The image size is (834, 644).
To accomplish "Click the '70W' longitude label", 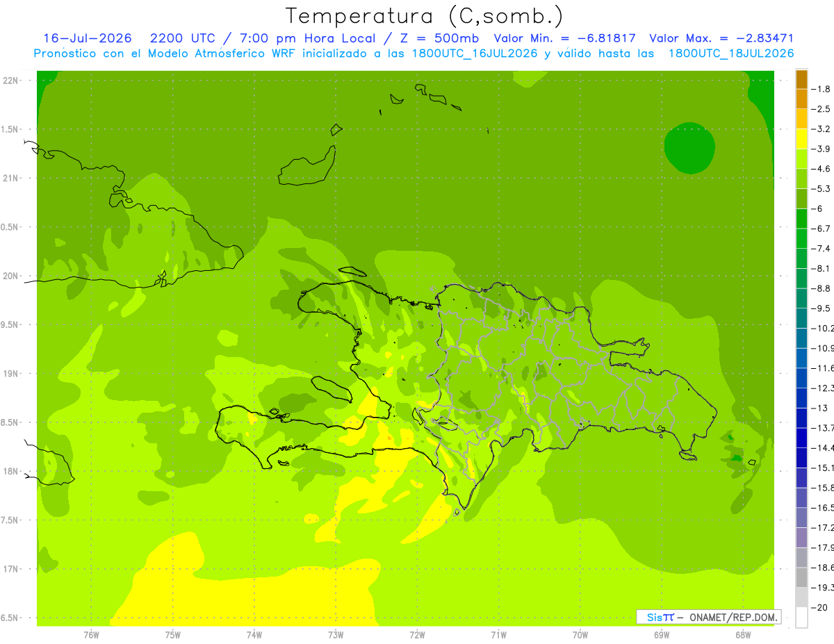I will coord(580,635).
